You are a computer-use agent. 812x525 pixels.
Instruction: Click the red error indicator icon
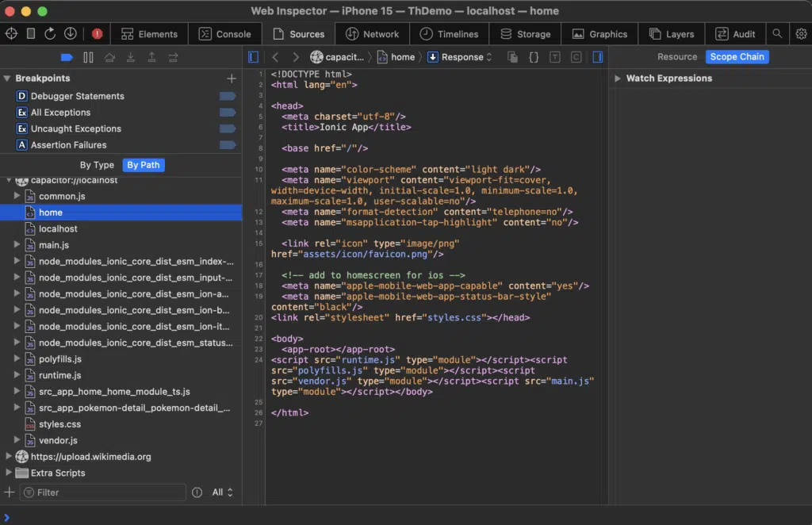coord(97,34)
